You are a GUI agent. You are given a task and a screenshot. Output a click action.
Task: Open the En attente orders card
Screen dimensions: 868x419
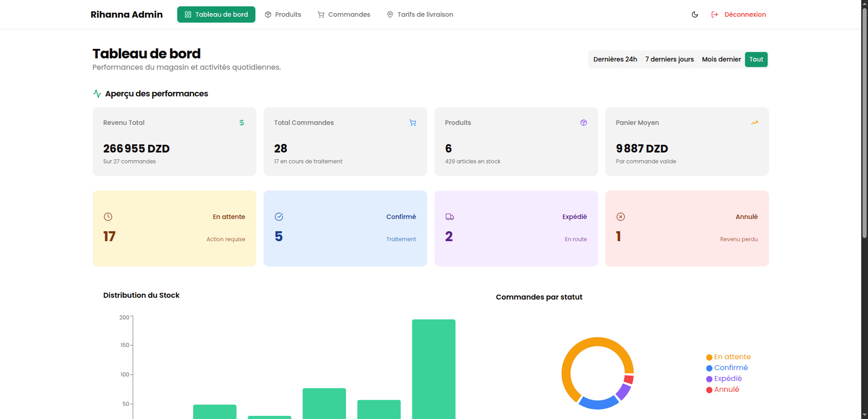tap(175, 229)
